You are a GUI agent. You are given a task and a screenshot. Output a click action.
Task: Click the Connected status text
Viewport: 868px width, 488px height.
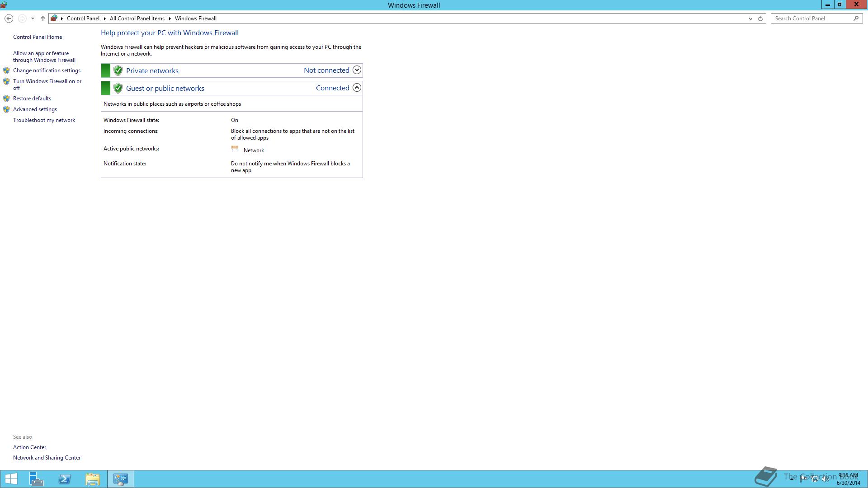(332, 88)
